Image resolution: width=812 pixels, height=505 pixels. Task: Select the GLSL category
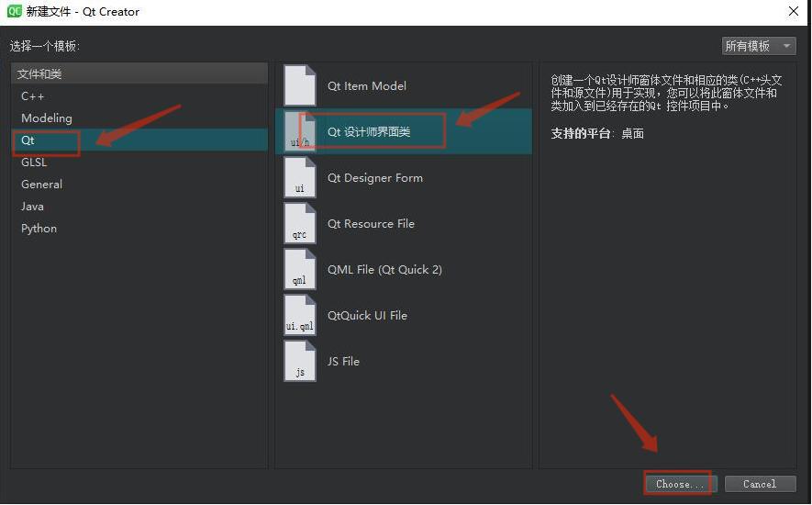139,162
